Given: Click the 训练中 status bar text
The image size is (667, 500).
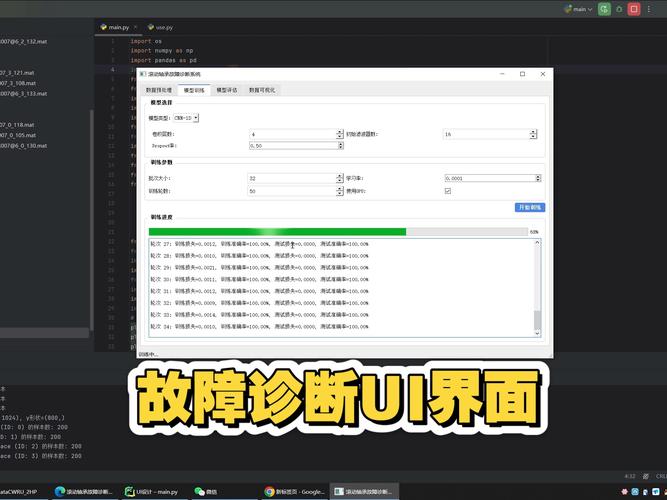Looking at the screenshot, I should coord(148,354).
